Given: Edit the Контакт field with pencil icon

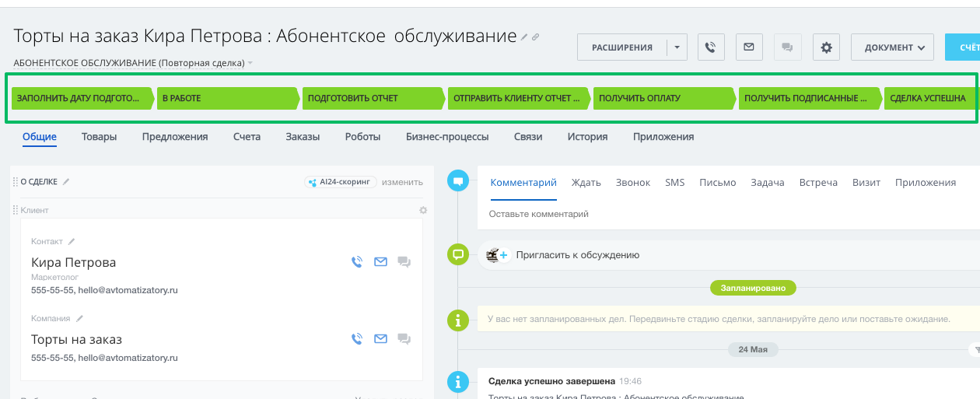Looking at the screenshot, I should (x=72, y=242).
